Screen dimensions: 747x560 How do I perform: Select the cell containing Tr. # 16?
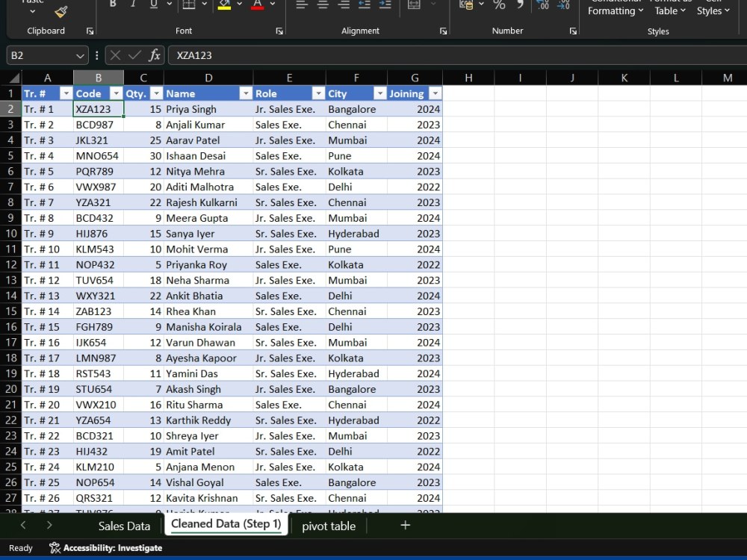[x=48, y=343]
